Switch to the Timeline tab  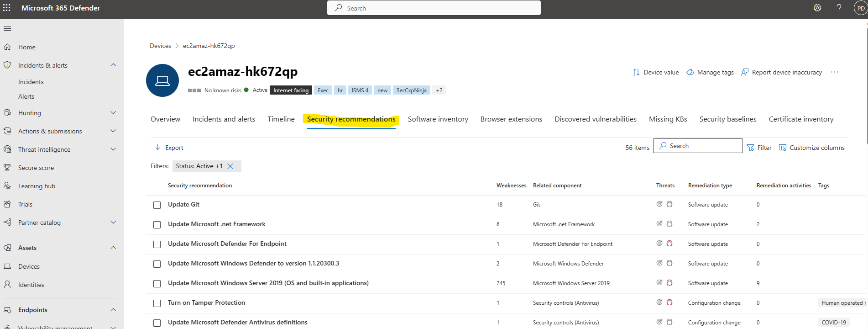(281, 119)
